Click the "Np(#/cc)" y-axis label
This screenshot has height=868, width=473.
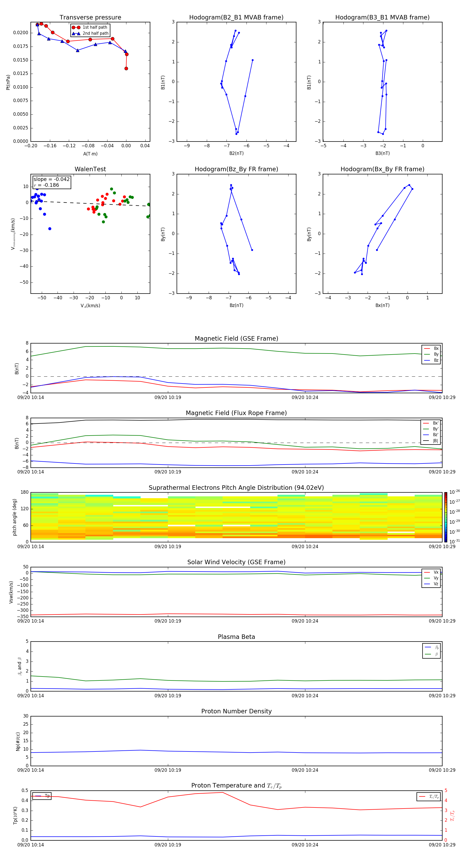click(18, 741)
